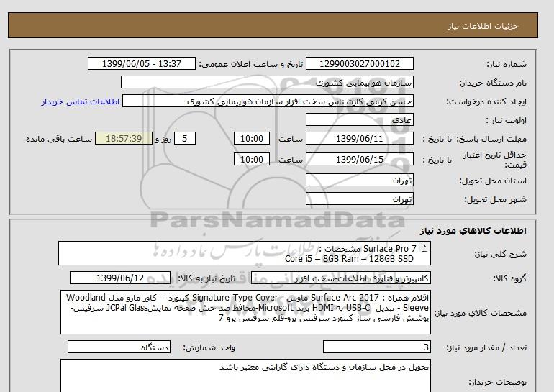The width and height of the screenshot is (554, 392).
Task: Select the unit of count field دستگاه
Action: [x=119, y=347]
